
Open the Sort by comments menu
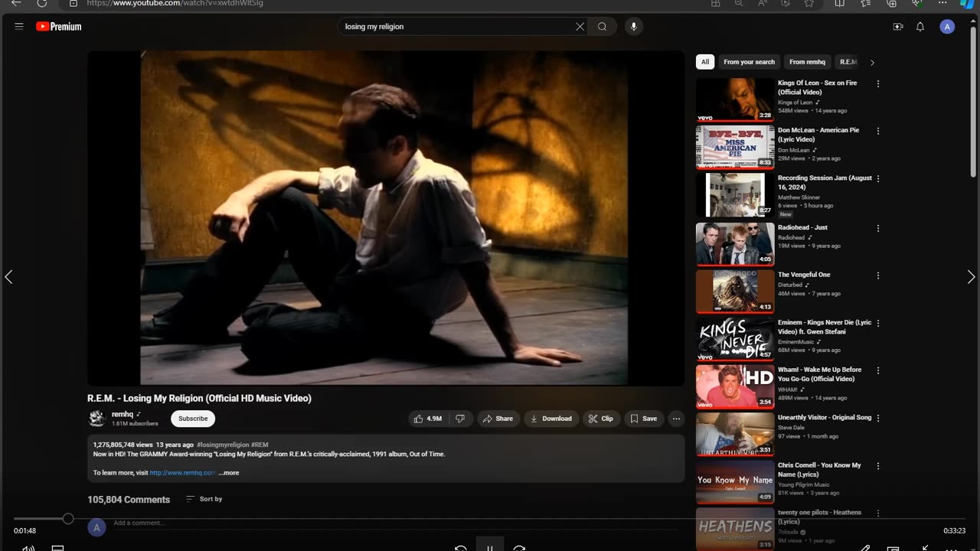tap(204, 499)
